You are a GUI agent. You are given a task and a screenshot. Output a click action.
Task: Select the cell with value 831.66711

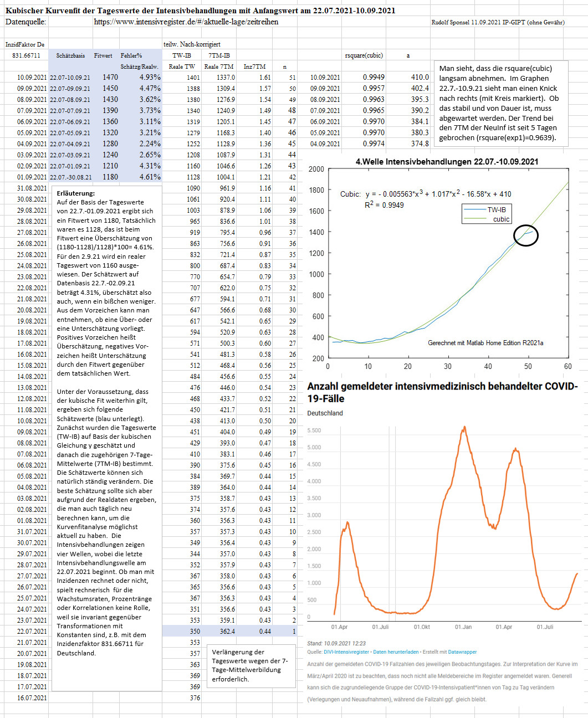click(x=26, y=55)
